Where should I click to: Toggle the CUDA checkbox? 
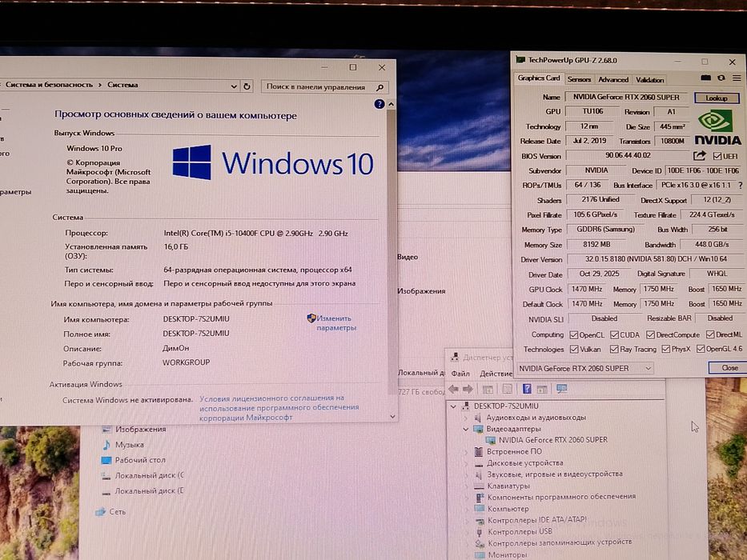tap(615, 334)
